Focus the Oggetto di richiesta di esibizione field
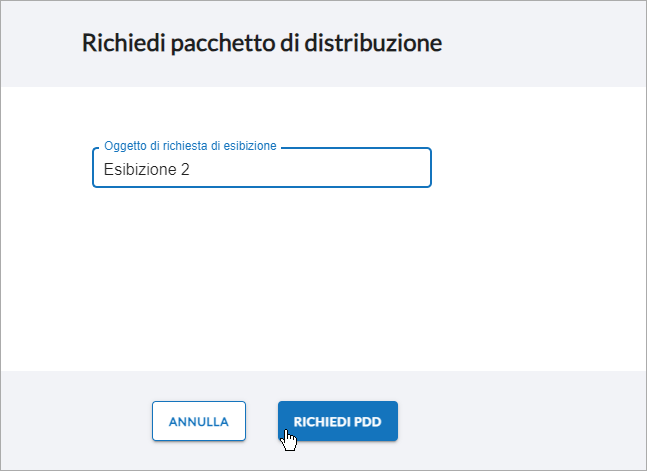Viewport: 647px width, 471px height. click(x=262, y=168)
